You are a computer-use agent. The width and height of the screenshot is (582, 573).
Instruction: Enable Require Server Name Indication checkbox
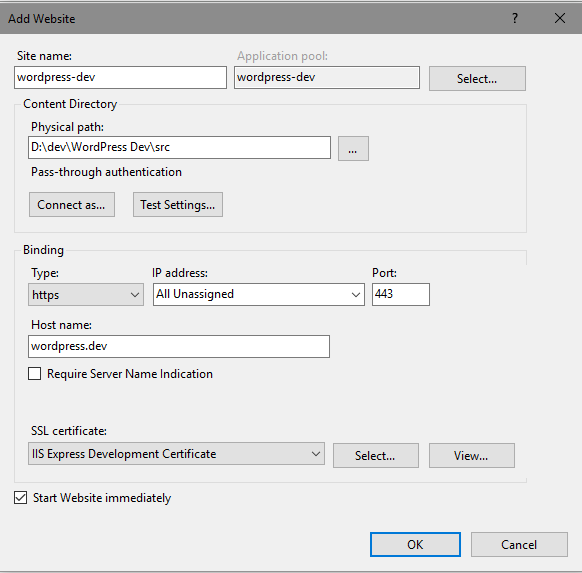click(35, 374)
